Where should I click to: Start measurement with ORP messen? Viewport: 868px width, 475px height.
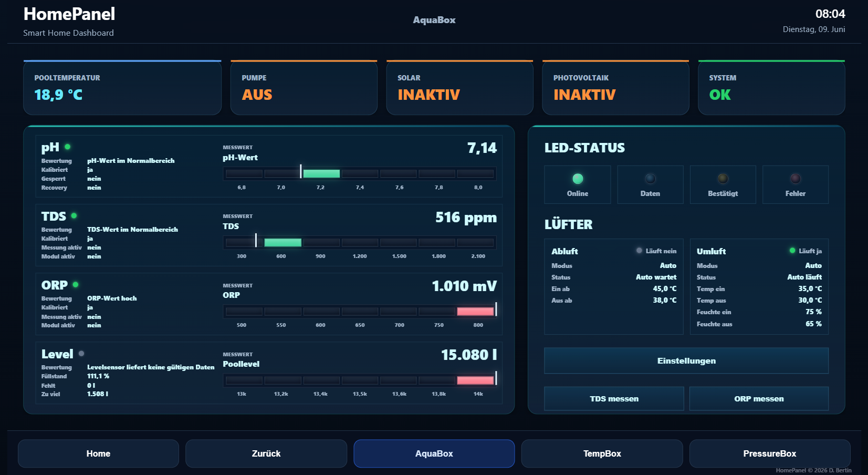(x=759, y=399)
